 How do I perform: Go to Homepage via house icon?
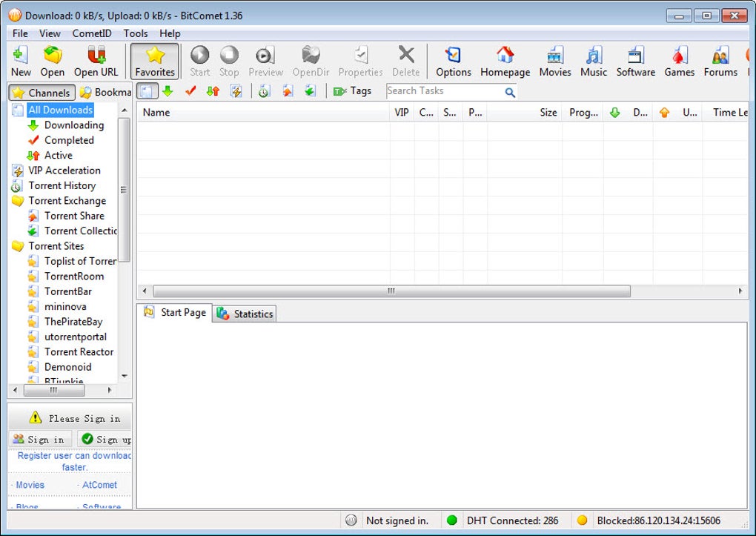(x=505, y=62)
